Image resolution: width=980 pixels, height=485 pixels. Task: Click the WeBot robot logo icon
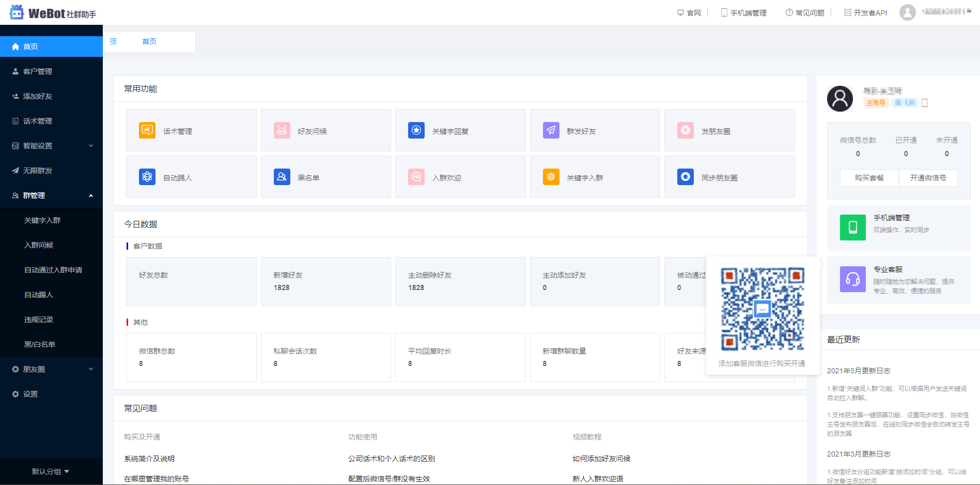pyautogui.click(x=17, y=12)
